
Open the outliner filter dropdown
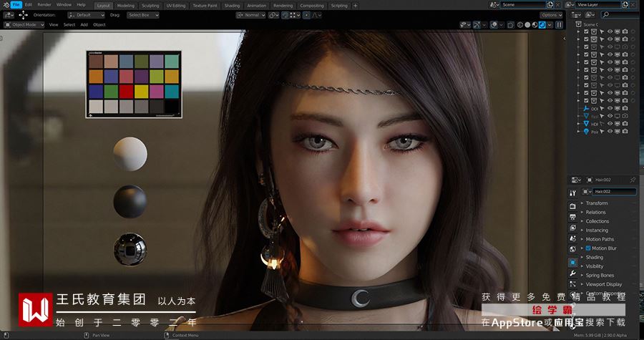[x=590, y=15]
